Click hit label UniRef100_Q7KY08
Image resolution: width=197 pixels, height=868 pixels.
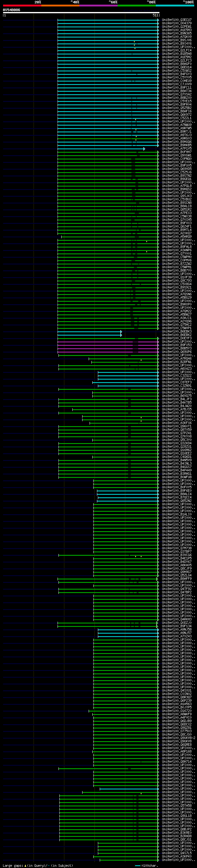176,436
